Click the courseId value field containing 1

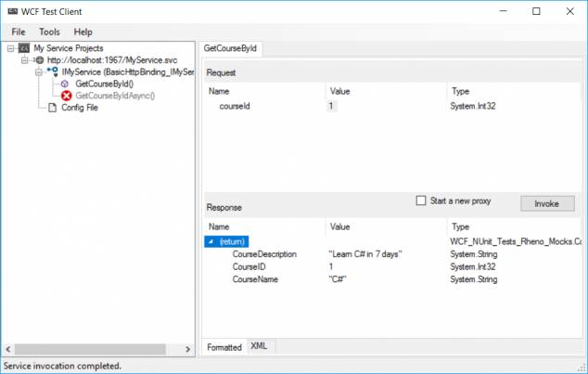pos(331,106)
